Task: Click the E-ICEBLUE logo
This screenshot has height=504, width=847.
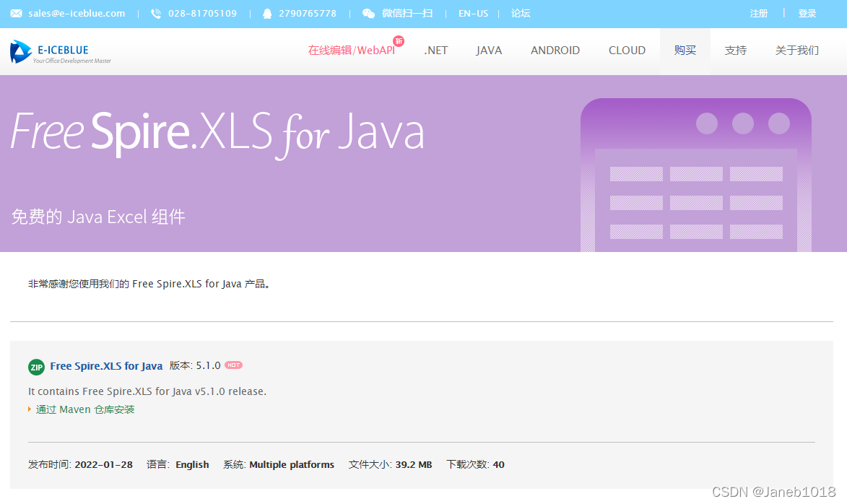Action: coord(60,52)
